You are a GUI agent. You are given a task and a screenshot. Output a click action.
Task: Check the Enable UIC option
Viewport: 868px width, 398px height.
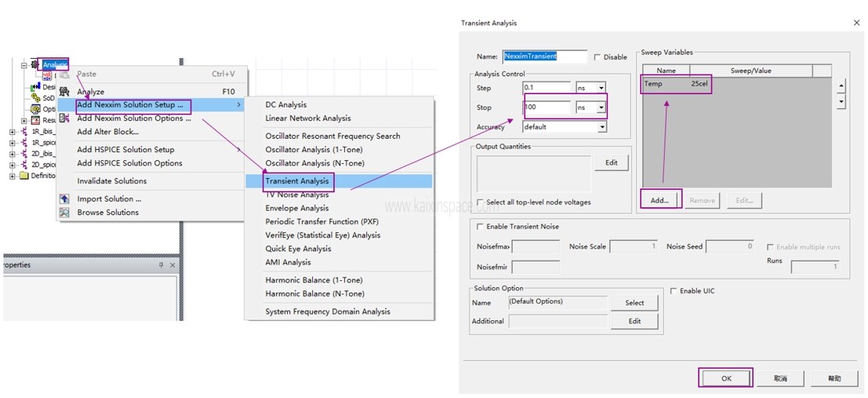(x=674, y=291)
